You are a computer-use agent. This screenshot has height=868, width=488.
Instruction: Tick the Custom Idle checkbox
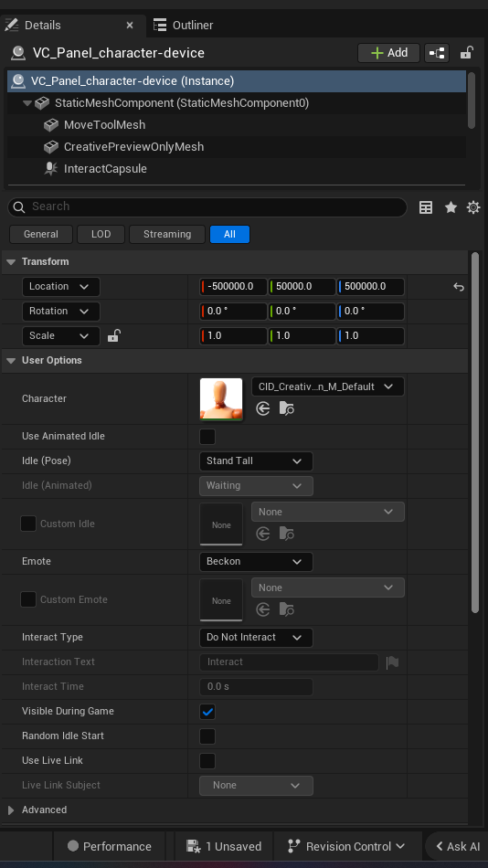28,524
